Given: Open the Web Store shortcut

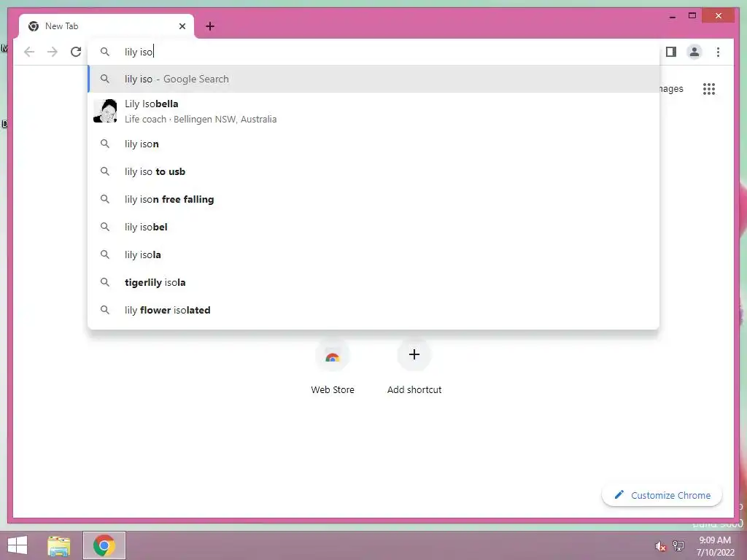Looking at the screenshot, I should click(333, 367).
